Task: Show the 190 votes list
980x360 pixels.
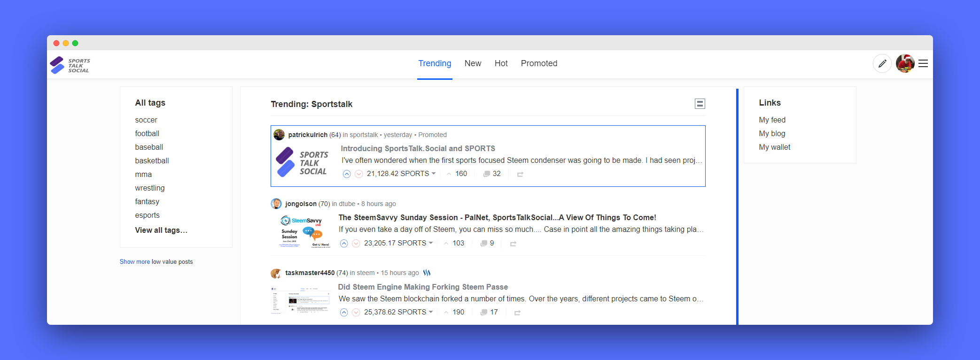Action: (x=454, y=312)
